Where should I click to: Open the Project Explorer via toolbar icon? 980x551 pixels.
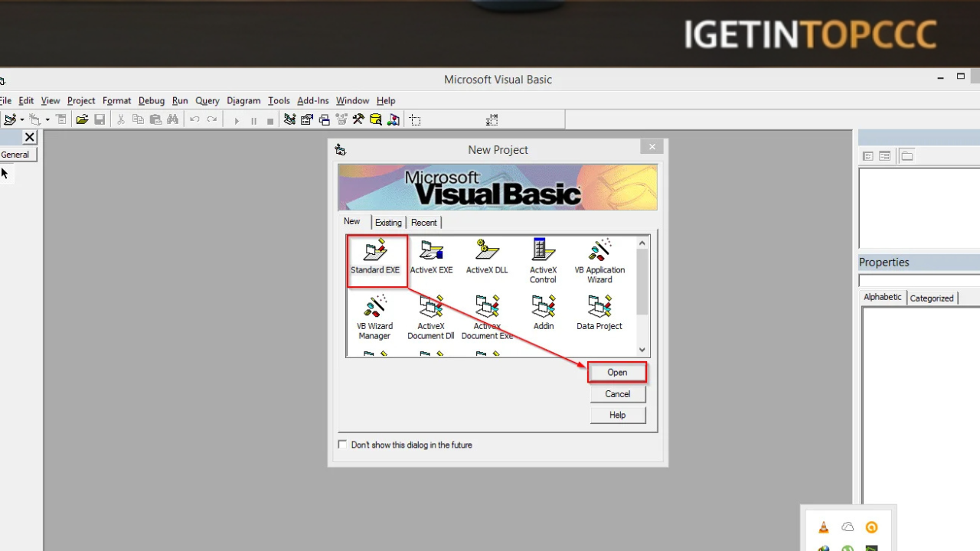click(289, 120)
